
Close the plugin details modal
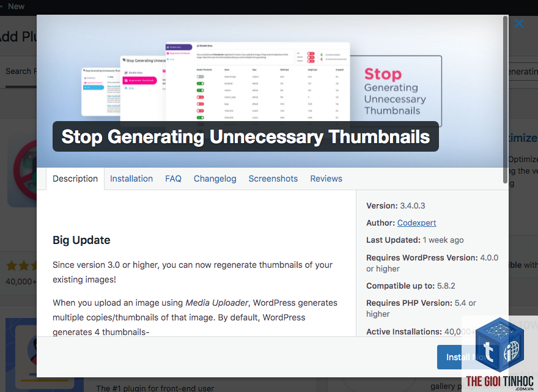coord(519,23)
